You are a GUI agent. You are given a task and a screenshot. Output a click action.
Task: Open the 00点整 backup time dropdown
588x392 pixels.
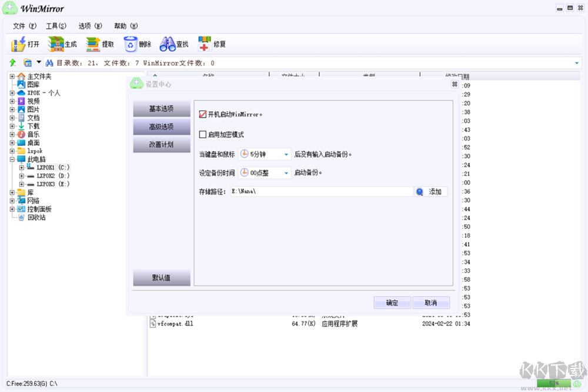(x=286, y=172)
